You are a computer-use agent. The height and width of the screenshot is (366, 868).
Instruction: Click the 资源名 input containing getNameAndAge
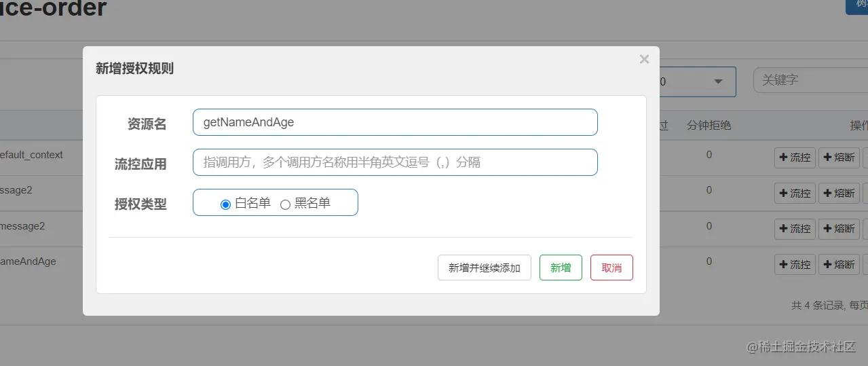(395, 122)
